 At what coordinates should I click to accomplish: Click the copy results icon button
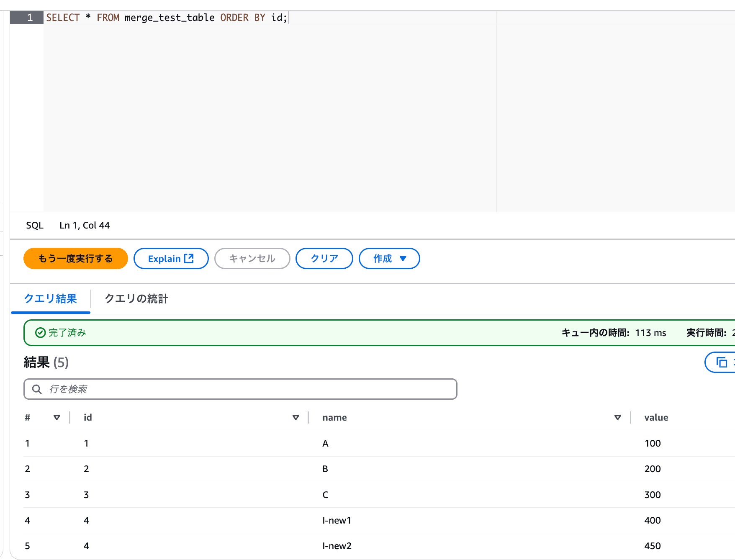click(721, 362)
